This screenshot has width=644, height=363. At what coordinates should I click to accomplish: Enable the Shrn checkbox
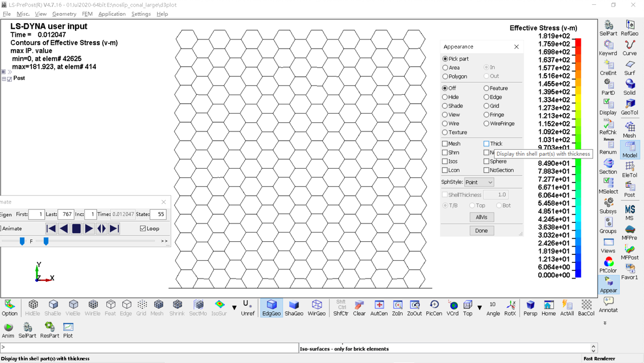tap(445, 153)
